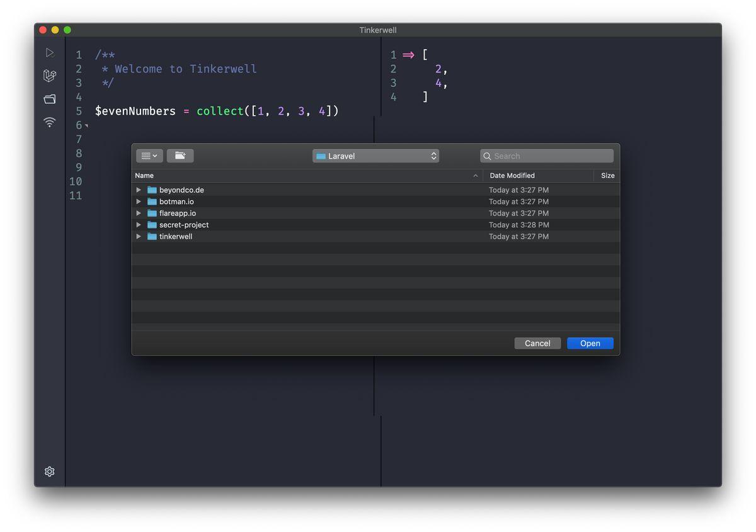The width and height of the screenshot is (756, 532).
Task: Select the beyondco.de folder row
Action: coord(375,190)
